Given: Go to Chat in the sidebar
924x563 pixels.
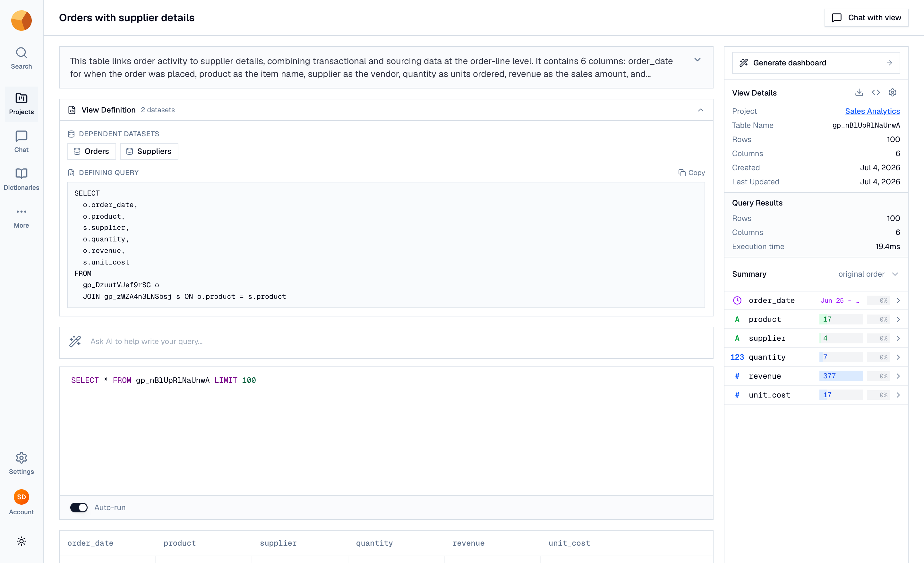Looking at the screenshot, I should click(21, 142).
